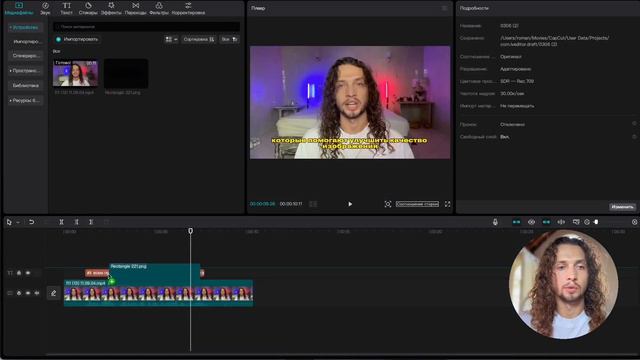Open the Стикеры stickers tab
The height and width of the screenshot is (360, 640).
pos(88,9)
